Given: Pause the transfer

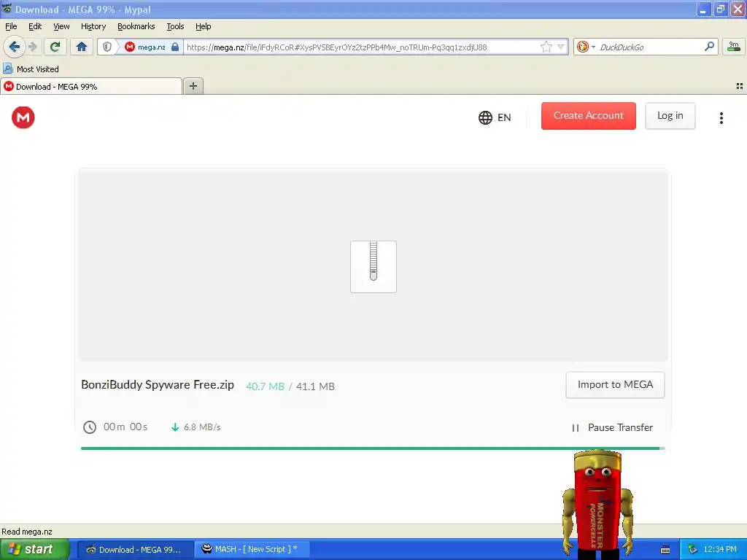Looking at the screenshot, I should click(612, 427).
